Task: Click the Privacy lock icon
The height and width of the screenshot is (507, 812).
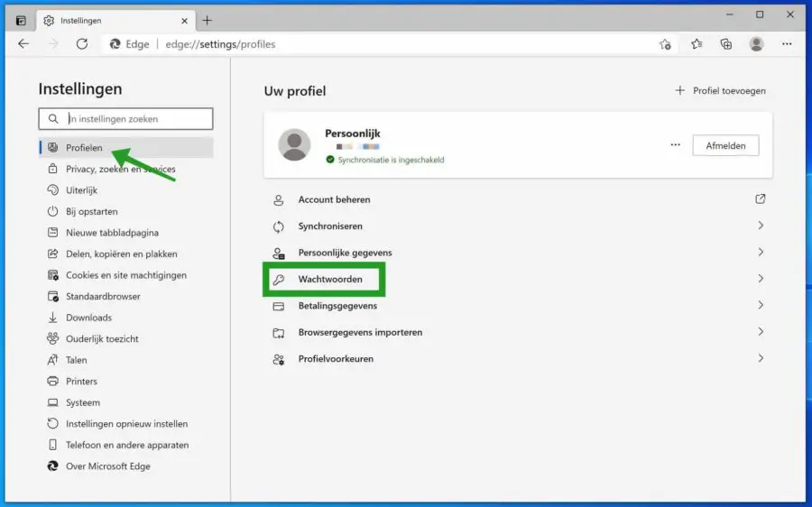Action: (53, 169)
